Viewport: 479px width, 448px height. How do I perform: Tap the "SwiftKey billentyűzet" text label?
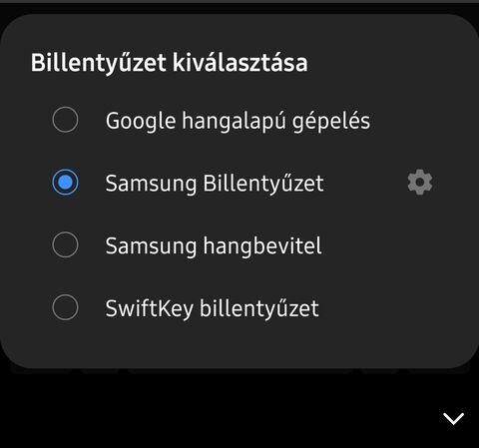click(213, 308)
